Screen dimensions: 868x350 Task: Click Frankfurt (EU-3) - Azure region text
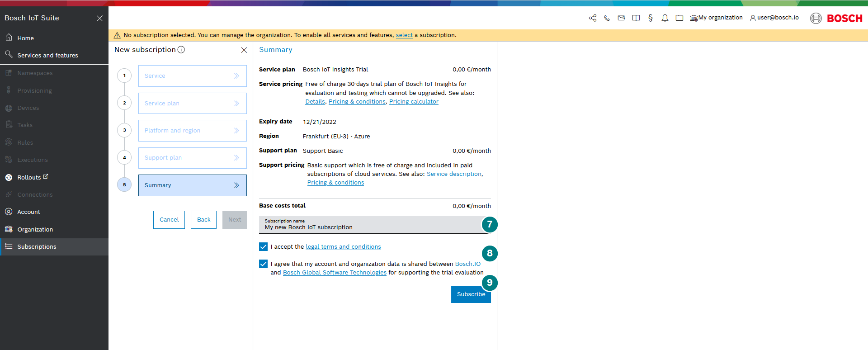(336, 137)
